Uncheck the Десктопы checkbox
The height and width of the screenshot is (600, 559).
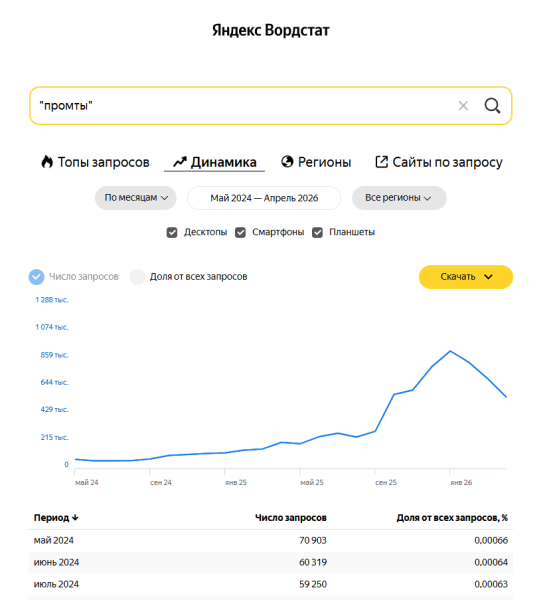point(172,232)
